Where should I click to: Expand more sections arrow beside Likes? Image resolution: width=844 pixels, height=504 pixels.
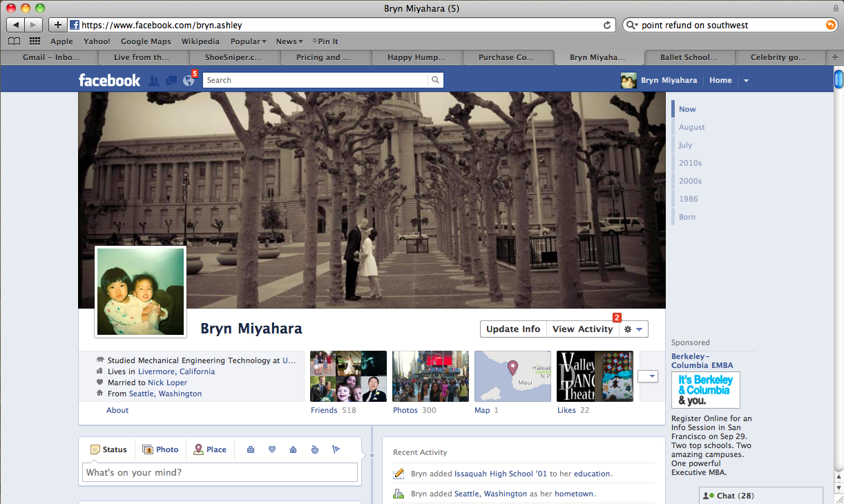tap(648, 376)
